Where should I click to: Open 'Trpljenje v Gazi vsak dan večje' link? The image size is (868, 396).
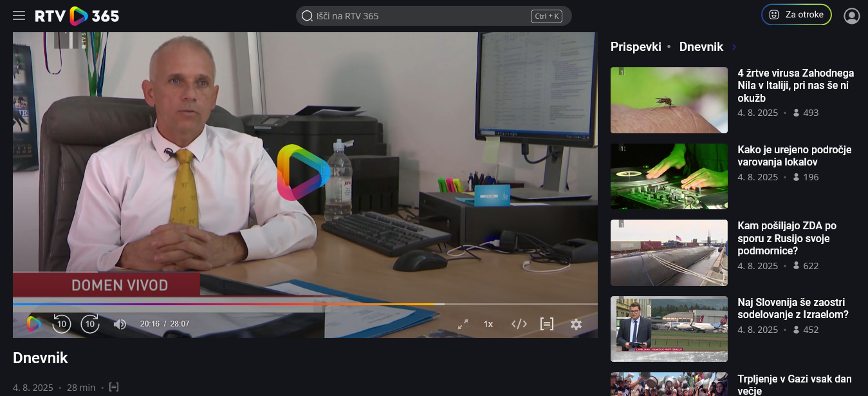795,385
